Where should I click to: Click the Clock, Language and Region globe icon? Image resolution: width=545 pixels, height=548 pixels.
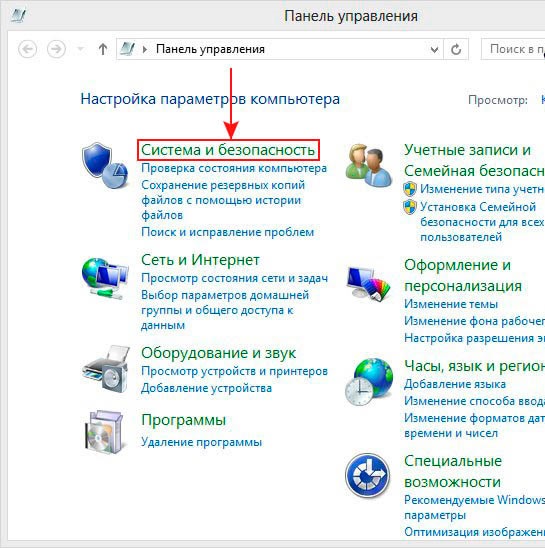click(368, 382)
